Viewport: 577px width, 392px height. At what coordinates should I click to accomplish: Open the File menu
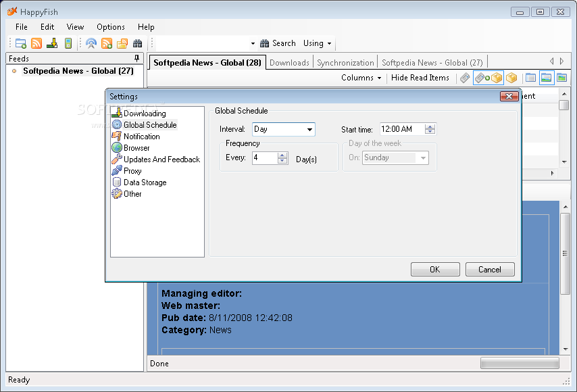22,27
